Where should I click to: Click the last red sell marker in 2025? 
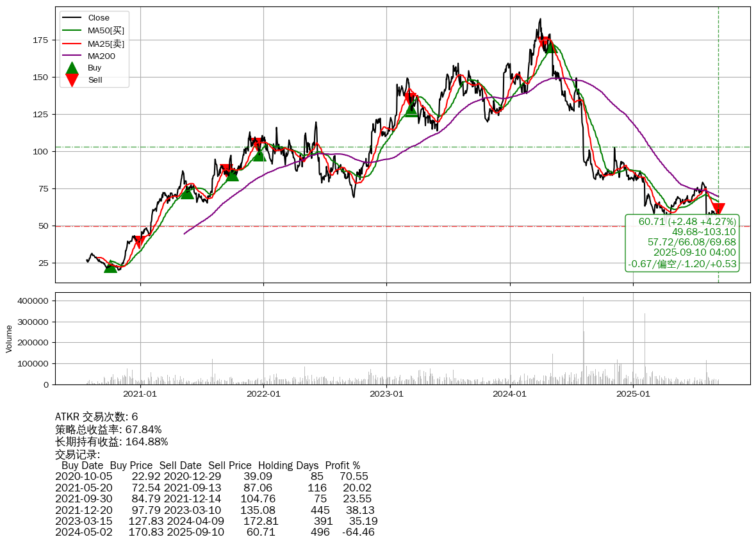(718, 209)
